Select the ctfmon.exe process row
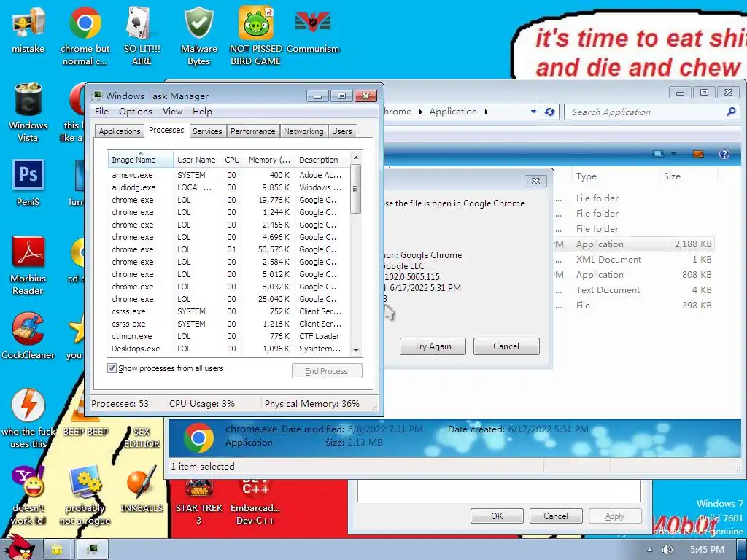 tap(228, 335)
